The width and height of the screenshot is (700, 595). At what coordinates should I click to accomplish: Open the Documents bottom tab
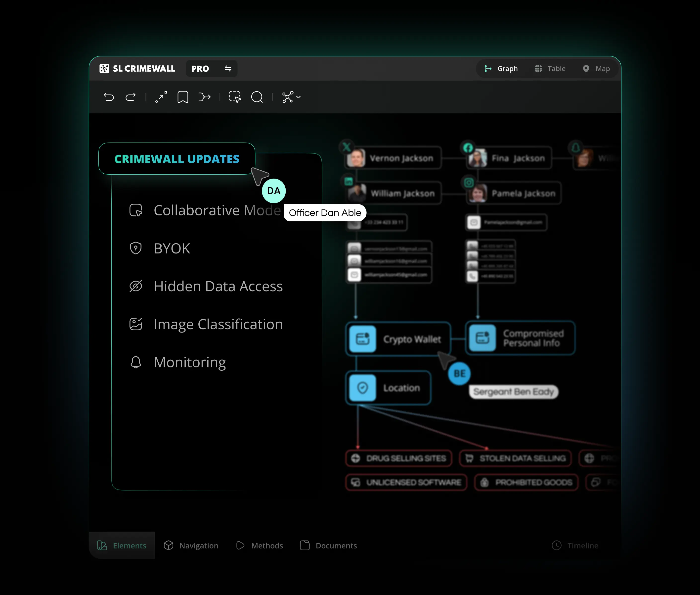pos(328,545)
